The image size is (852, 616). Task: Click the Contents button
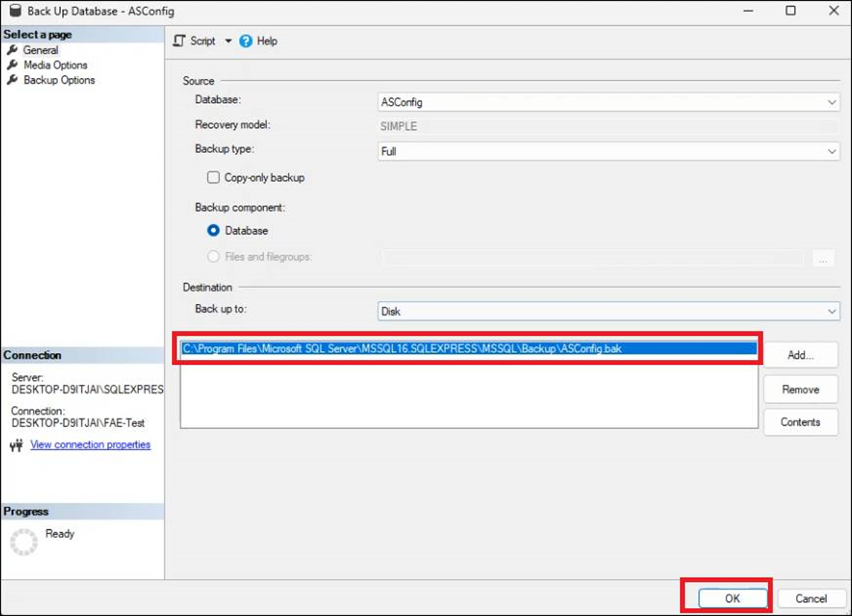(801, 422)
